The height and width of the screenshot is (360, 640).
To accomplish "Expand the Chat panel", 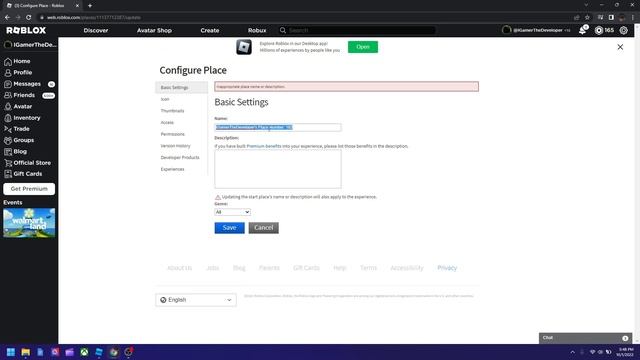I will click(585, 338).
